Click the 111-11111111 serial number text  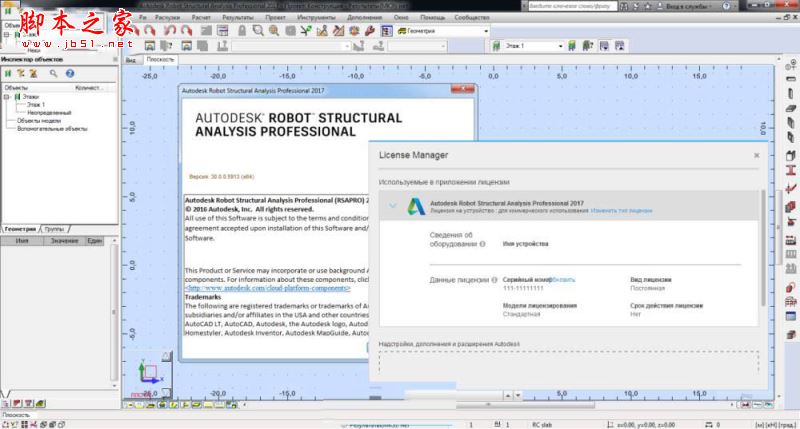tap(523, 288)
